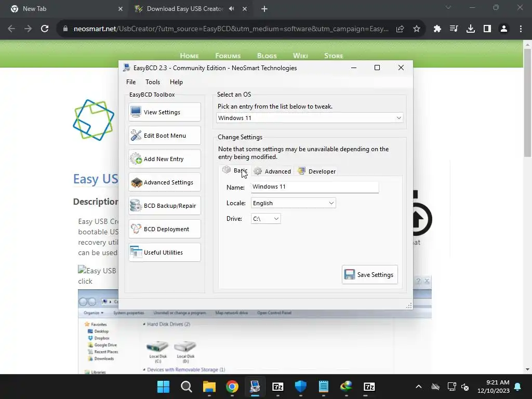Click the EasyBCD title bar app icon

tap(127, 68)
